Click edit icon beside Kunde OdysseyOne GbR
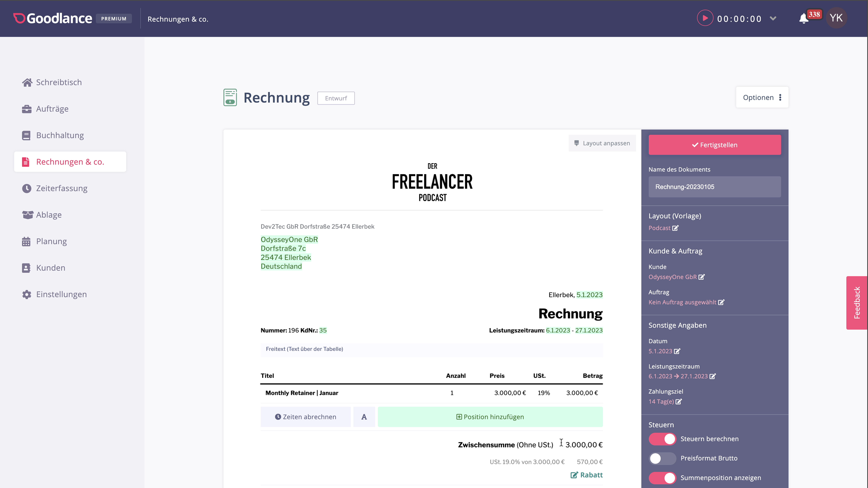The height and width of the screenshot is (488, 868). 701,277
